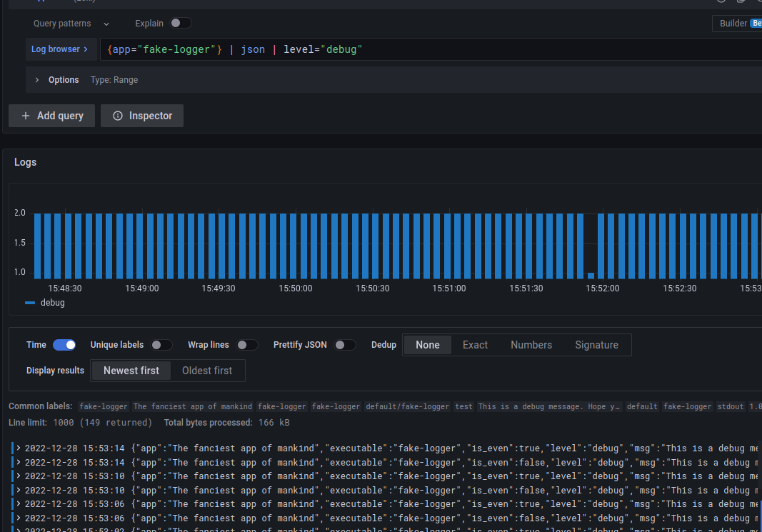Select the Numbers dedup option
The image size is (762, 532).
(x=531, y=345)
